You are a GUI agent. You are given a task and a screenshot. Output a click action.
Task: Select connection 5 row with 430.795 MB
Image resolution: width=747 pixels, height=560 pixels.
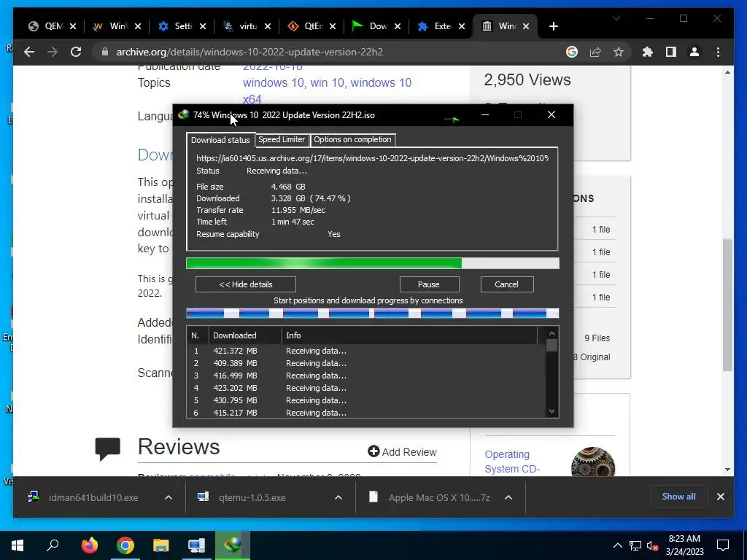pyautogui.click(x=366, y=400)
